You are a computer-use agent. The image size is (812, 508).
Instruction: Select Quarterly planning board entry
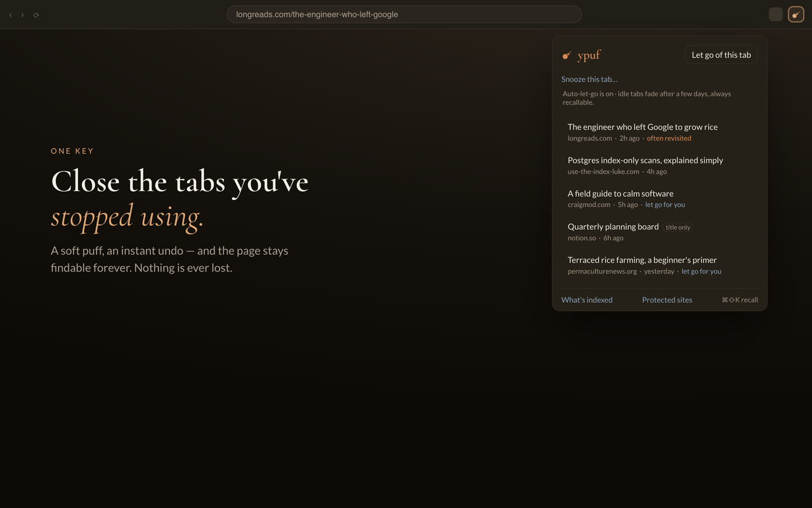[x=660, y=232]
